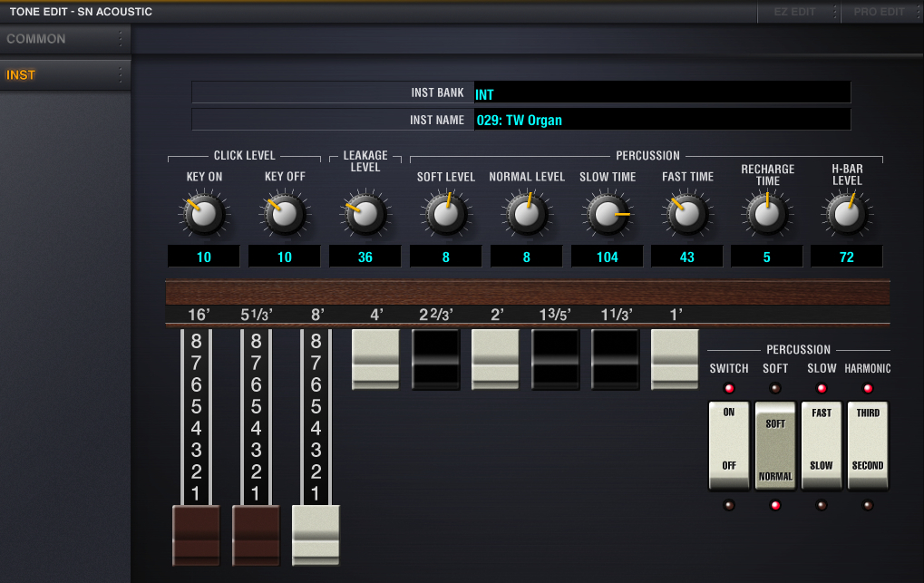This screenshot has width=924, height=583.
Task: Select the SOFT LEVEL value field showing 8
Action: pos(446,257)
